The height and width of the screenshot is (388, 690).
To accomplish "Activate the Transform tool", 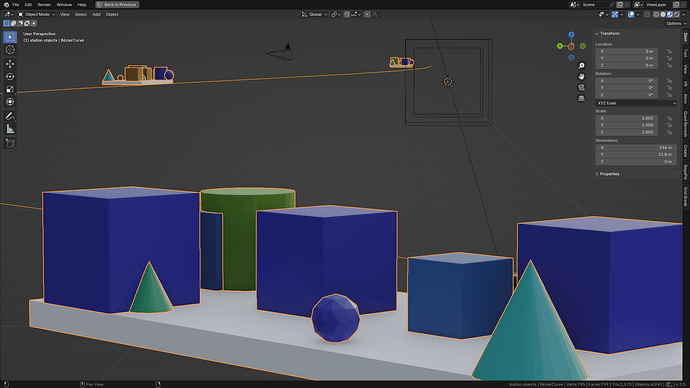I will (x=10, y=102).
